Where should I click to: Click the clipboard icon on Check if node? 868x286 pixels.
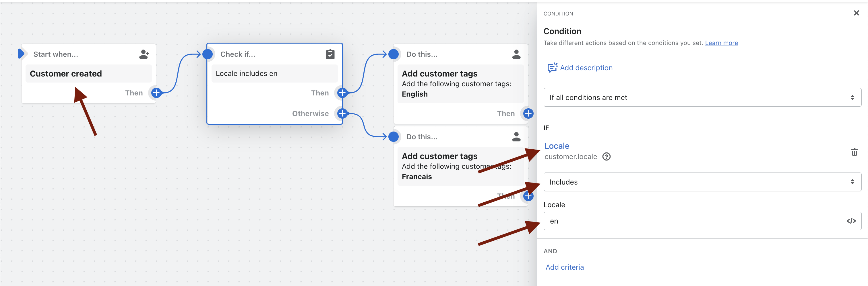pos(330,54)
